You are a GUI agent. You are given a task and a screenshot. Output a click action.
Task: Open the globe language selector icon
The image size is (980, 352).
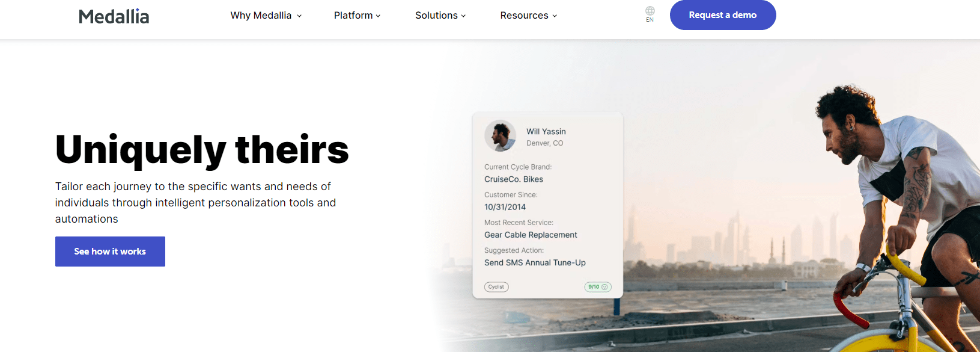650,11
